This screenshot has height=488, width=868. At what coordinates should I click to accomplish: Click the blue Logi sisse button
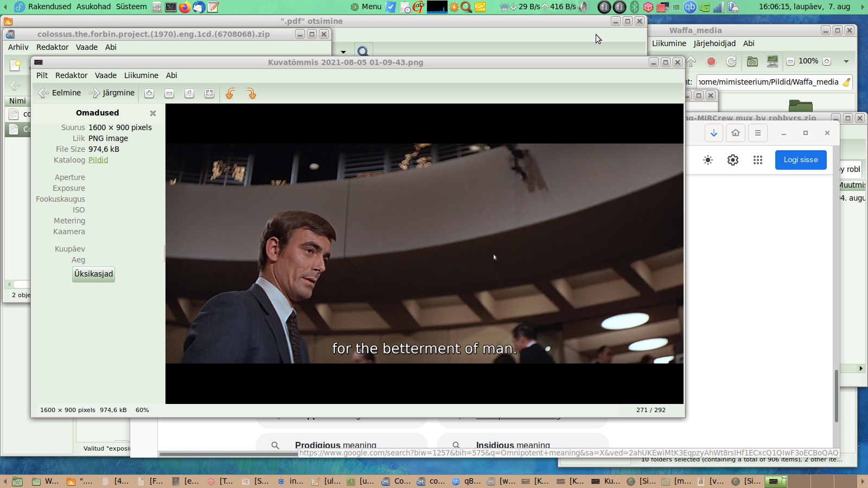coord(801,160)
